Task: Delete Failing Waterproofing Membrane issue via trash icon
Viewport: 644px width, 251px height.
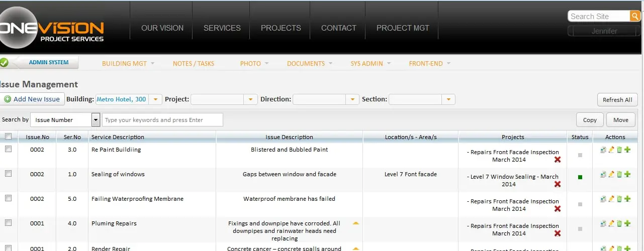Action: coord(619,199)
